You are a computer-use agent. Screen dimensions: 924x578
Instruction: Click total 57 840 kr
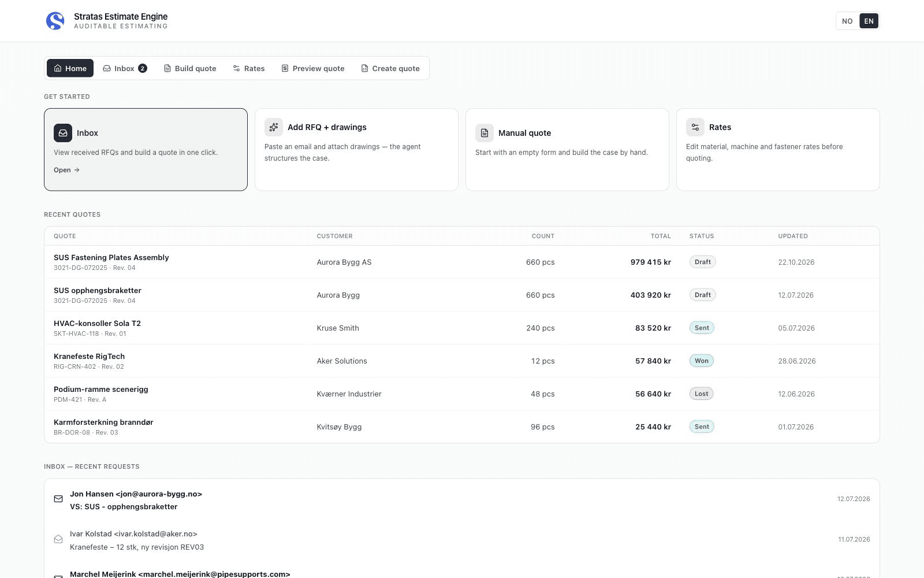[x=653, y=361]
